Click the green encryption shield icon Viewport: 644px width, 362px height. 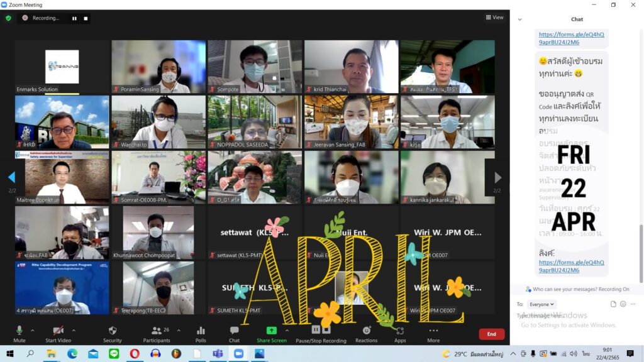(x=8, y=18)
